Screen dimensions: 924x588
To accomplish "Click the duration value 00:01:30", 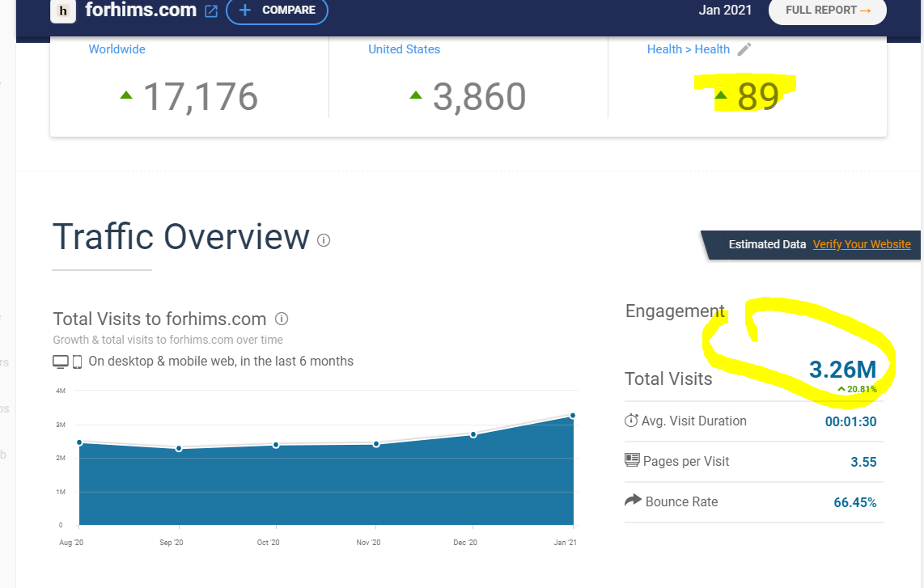I will (x=850, y=422).
